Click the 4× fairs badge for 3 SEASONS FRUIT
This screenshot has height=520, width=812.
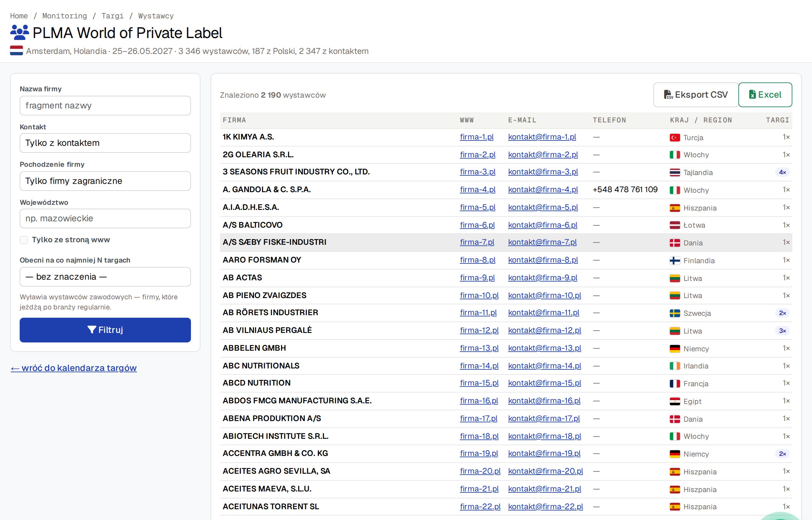(782, 172)
